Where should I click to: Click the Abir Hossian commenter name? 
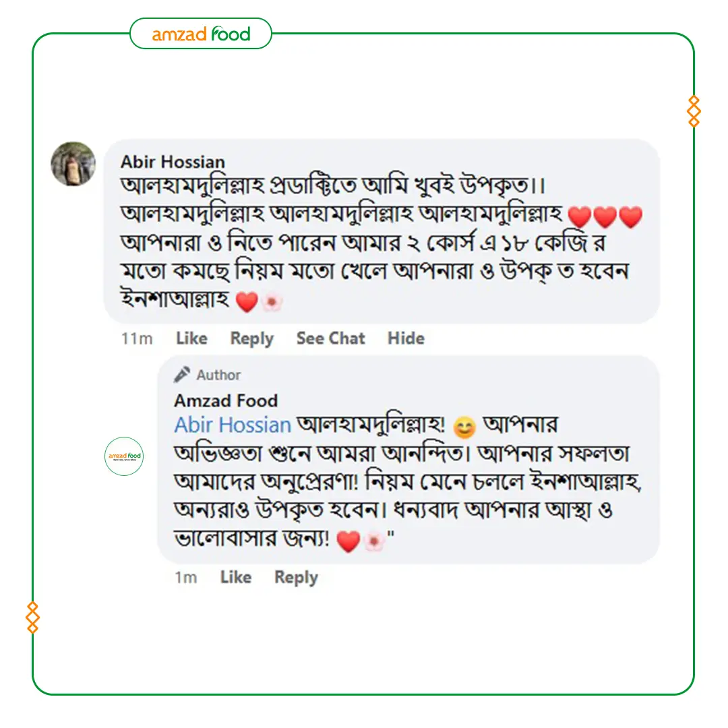pyautogui.click(x=173, y=162)
